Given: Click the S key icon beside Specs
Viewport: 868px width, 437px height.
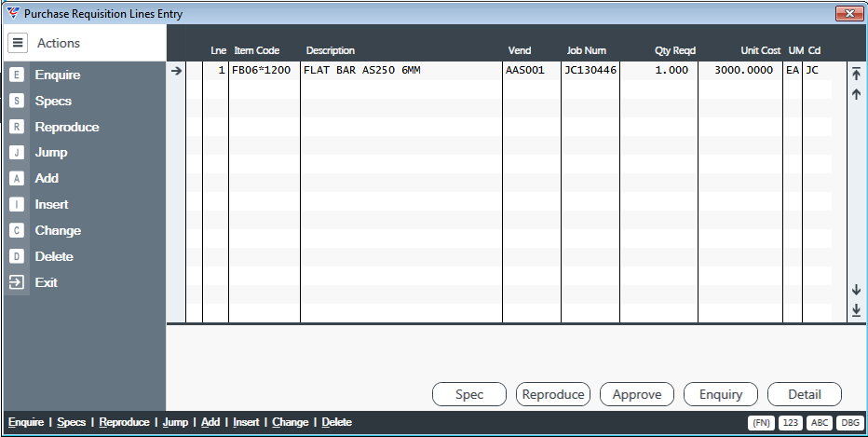Looking at the screenshot, I should pyautogui.click(x=17, y=101).
